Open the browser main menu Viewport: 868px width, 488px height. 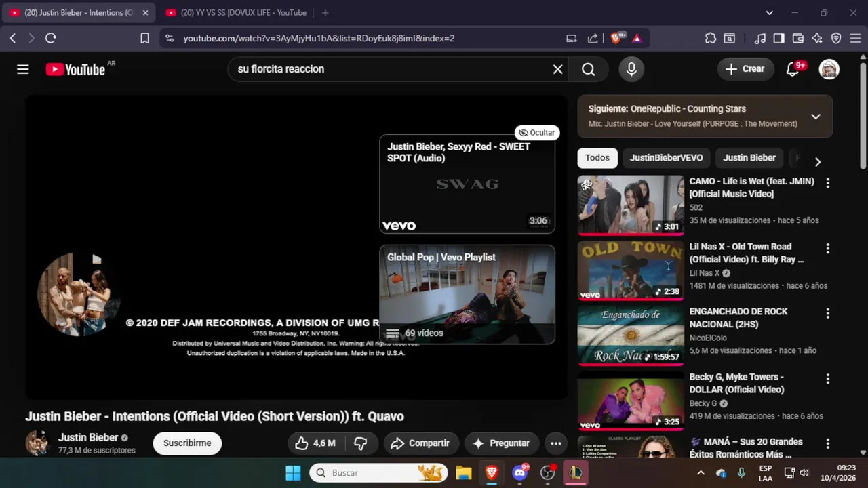[x=855, y=39]
